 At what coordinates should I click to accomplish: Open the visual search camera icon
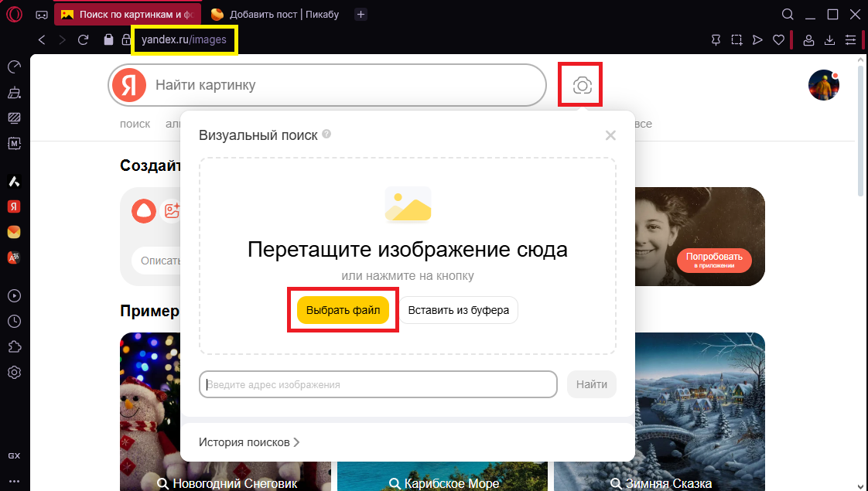(580, 85)
